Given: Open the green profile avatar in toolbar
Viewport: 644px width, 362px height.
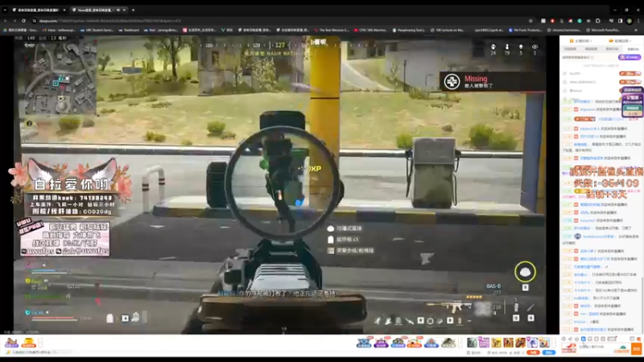Looking at the screenshot, I should coord(630,21).
